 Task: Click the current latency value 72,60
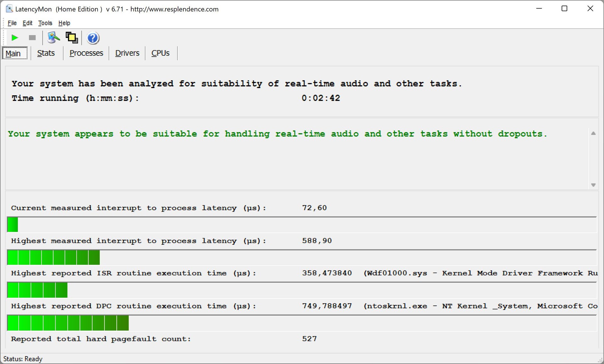(314, 208)
